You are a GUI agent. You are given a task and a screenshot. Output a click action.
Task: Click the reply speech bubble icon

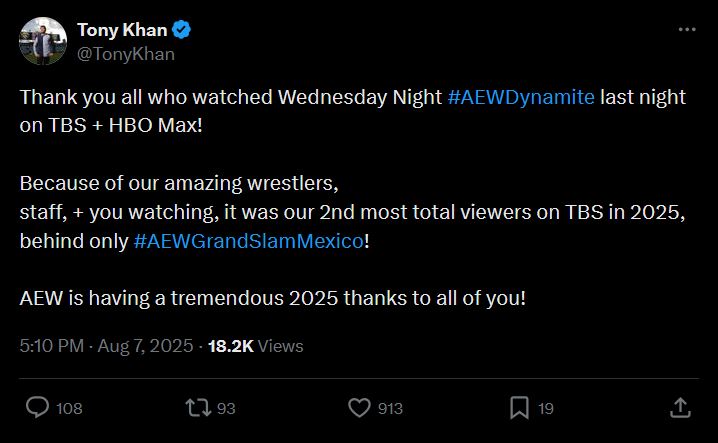coord(37,407)
